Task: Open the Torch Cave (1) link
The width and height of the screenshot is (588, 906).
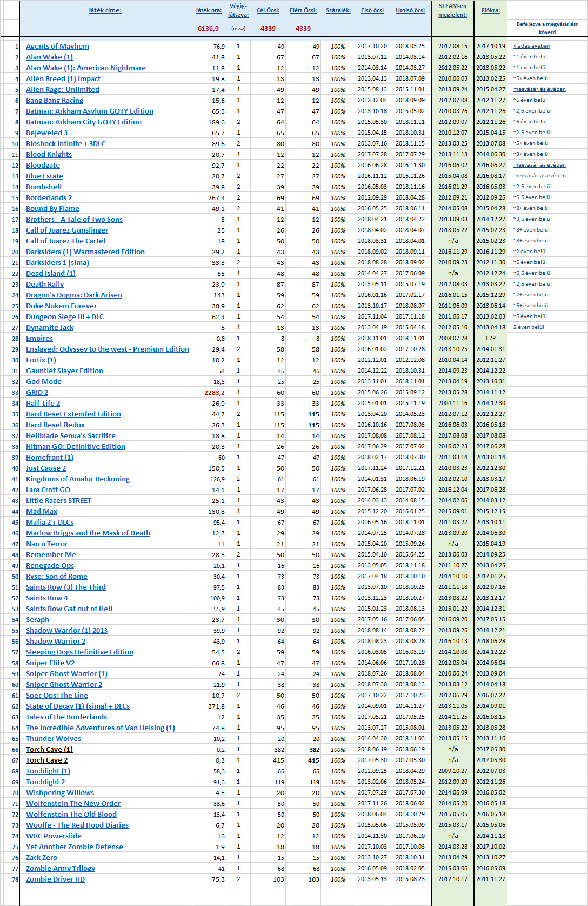Action: 49,750
